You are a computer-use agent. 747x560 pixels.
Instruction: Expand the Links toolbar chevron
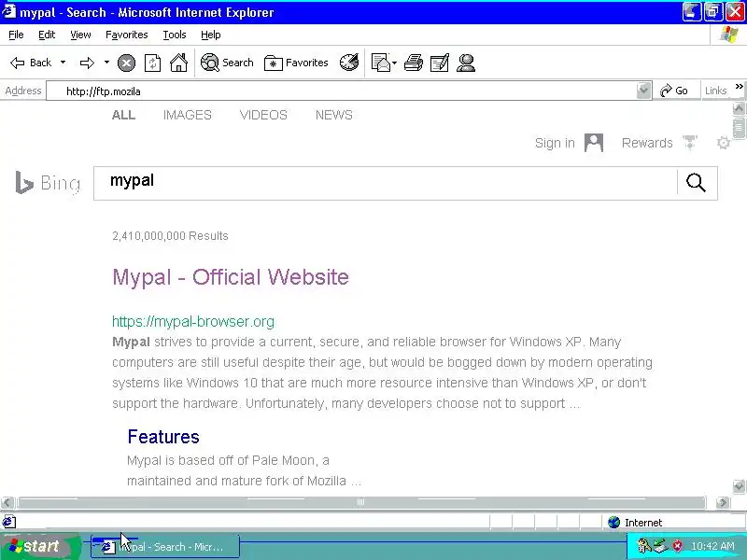click(739, 87)
